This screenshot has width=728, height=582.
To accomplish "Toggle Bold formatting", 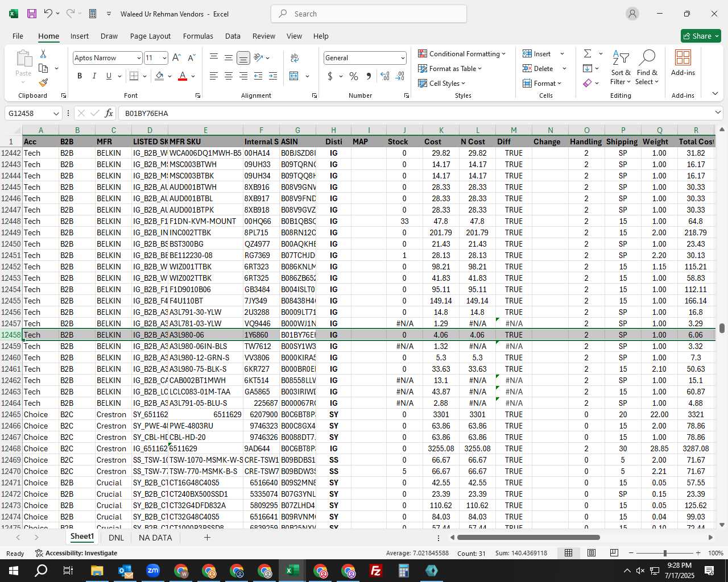I will tap(80, 76).
